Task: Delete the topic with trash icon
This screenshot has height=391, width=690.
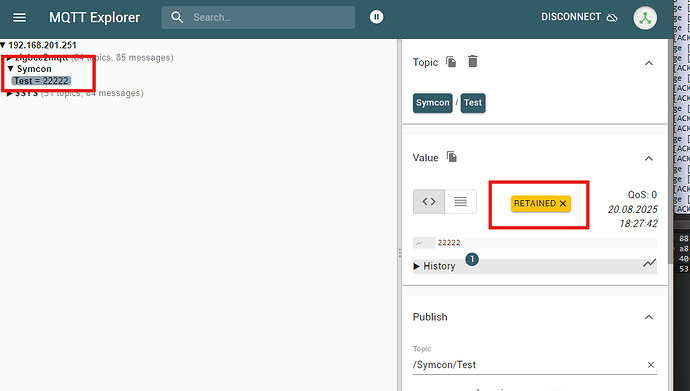Action: (x=473, y=62)
